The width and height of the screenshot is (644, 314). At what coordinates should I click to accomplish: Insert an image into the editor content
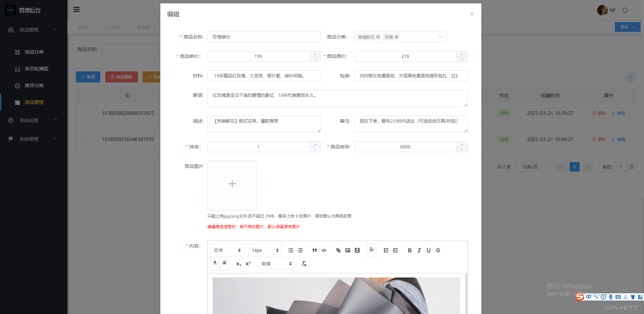click(348, 250)
